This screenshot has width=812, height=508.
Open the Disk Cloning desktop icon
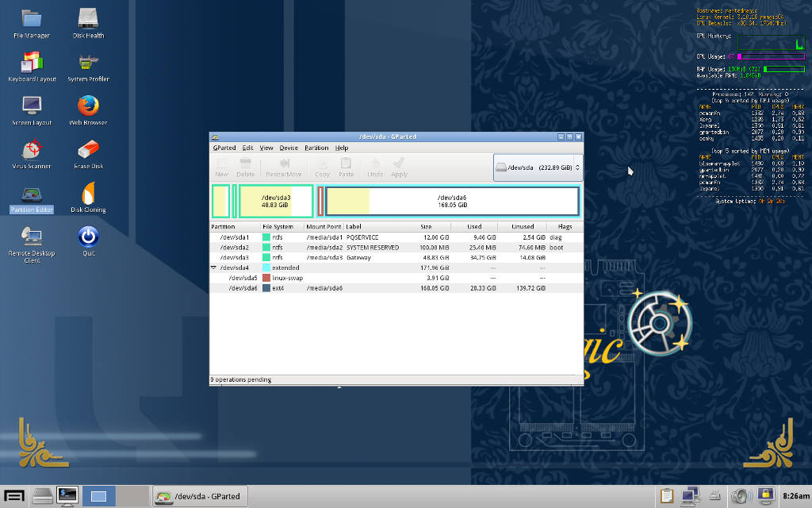click(x=88, y=194)
